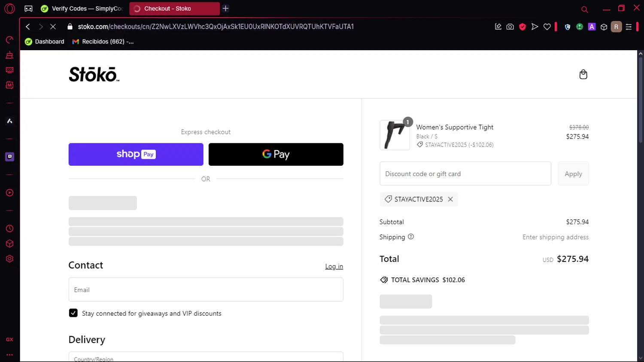This screenshot has height=362, width=644.
Task: Open tab search magnifier icon
Action: click(584, 9)
